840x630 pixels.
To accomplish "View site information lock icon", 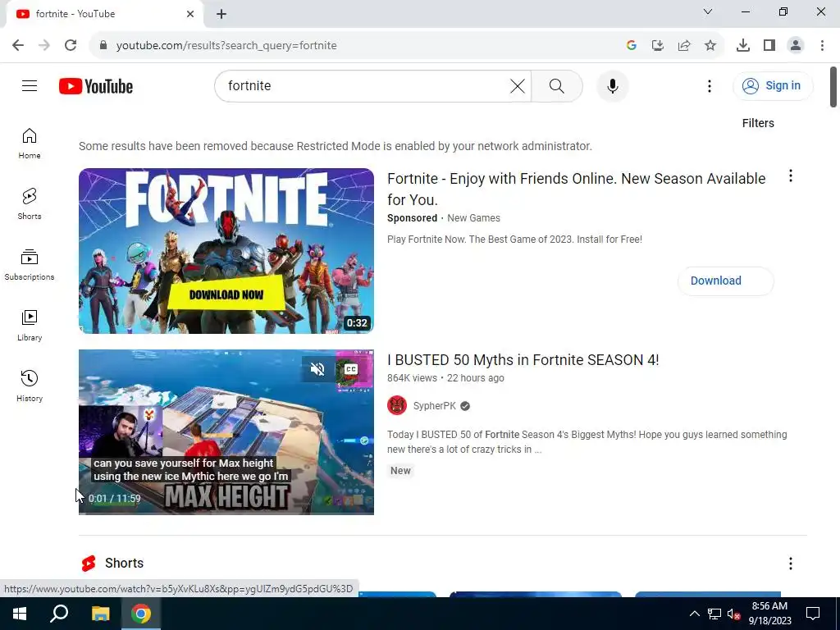I will click(x=103, y=45).
